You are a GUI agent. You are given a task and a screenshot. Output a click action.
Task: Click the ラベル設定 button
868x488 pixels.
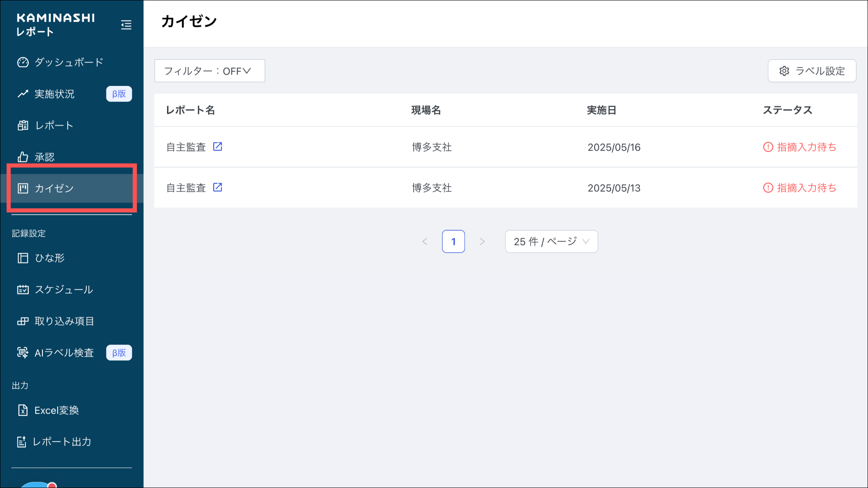point(812,71)
